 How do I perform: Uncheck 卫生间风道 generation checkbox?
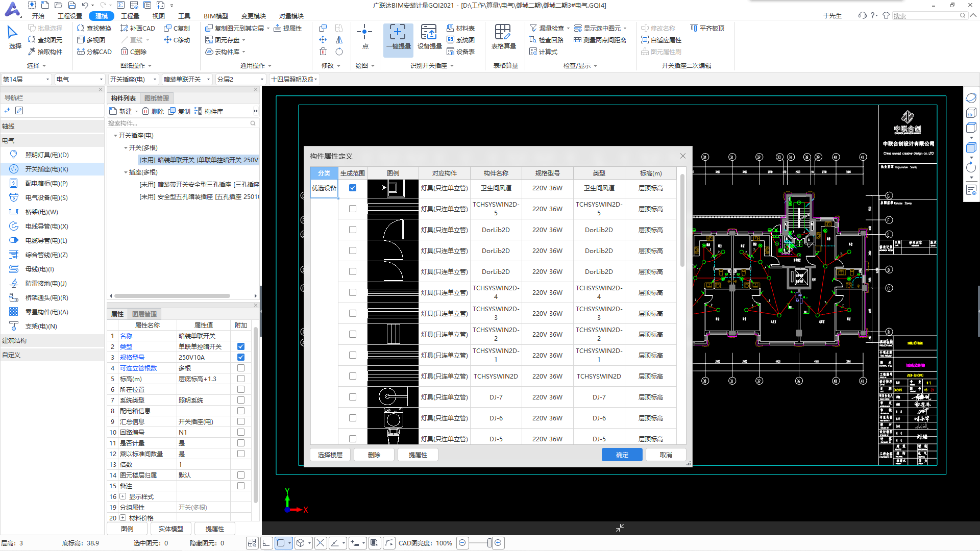click(x=353, y=188)
